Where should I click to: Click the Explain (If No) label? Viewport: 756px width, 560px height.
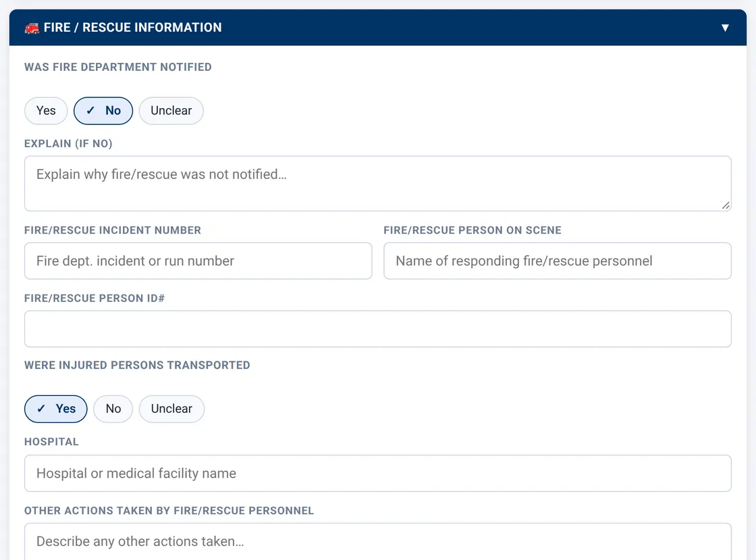click(x=68, y=144)
